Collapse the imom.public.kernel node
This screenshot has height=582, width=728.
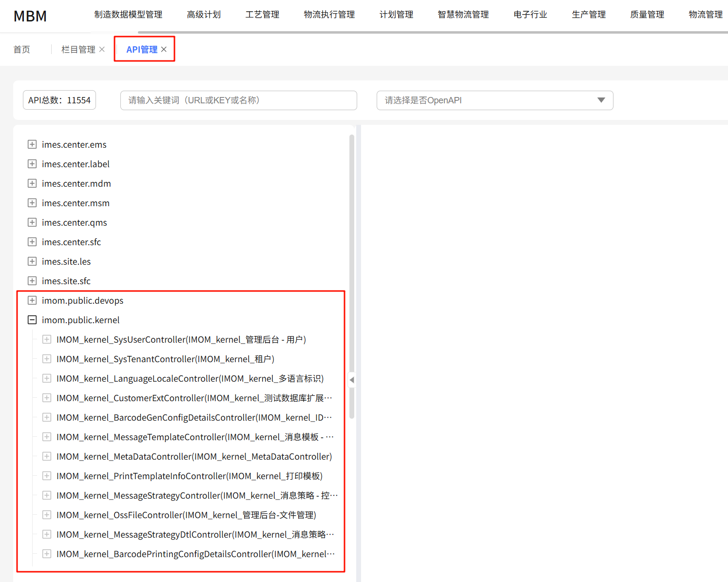coord(32,320)
